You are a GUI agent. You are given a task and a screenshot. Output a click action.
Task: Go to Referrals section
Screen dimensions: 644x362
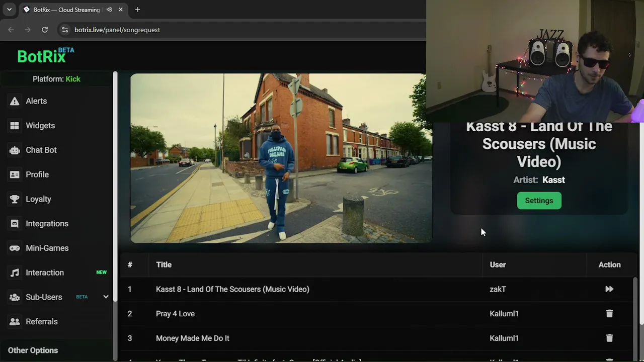41,322
